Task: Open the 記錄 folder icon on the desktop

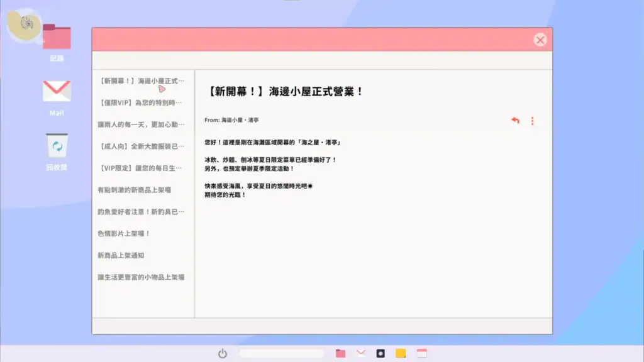Action: [57, 36]
